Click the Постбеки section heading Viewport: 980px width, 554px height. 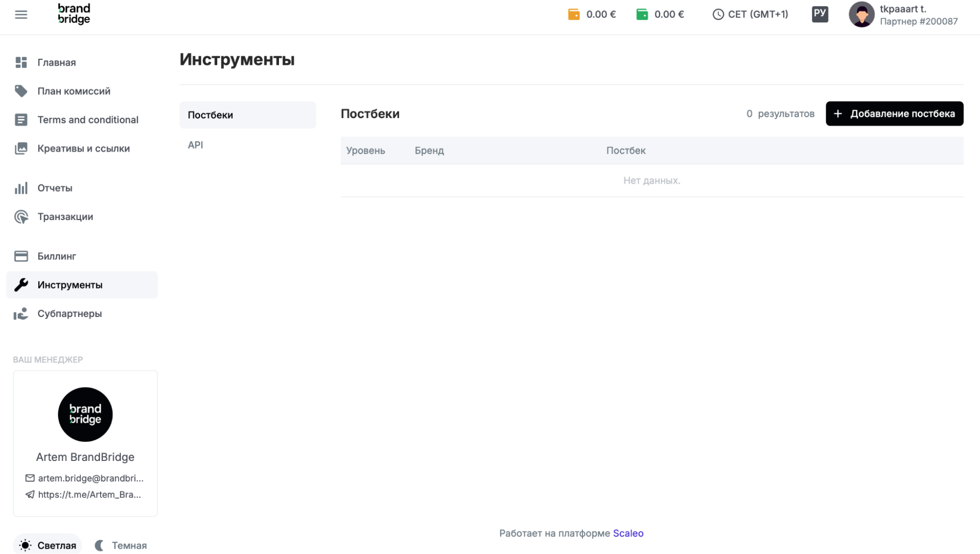370,114
